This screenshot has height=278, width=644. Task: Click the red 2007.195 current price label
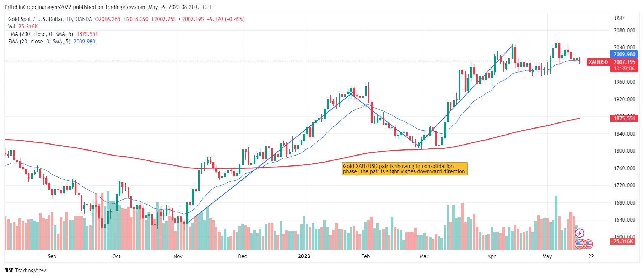click(624, 62)
